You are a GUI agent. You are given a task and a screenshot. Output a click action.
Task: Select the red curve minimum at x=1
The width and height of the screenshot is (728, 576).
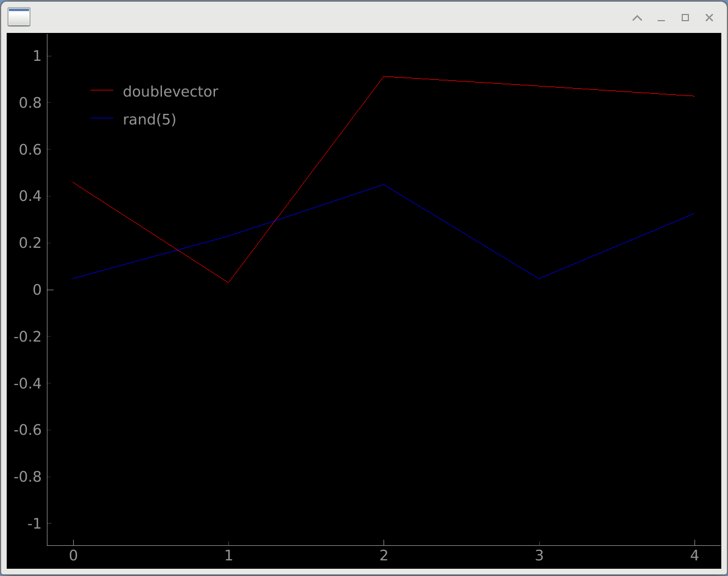228,282
